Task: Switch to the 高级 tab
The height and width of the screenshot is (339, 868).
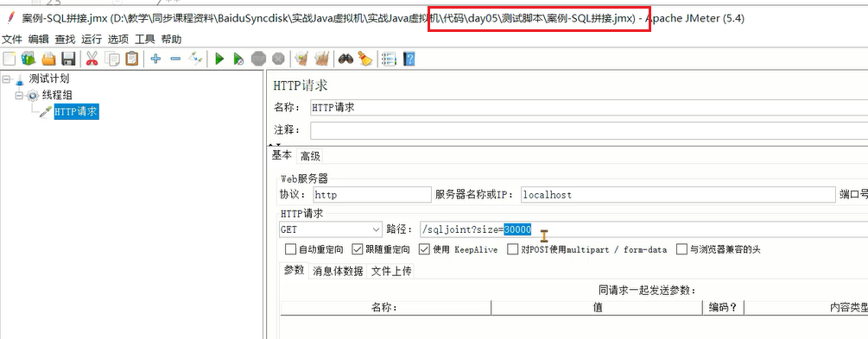Action: pyautogui.click(x=311, y=156)
